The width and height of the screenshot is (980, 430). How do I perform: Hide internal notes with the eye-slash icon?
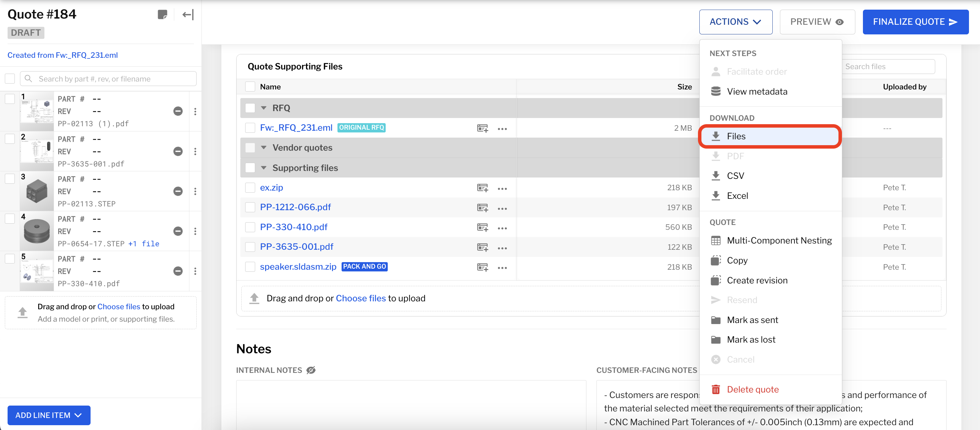(311, 369)
